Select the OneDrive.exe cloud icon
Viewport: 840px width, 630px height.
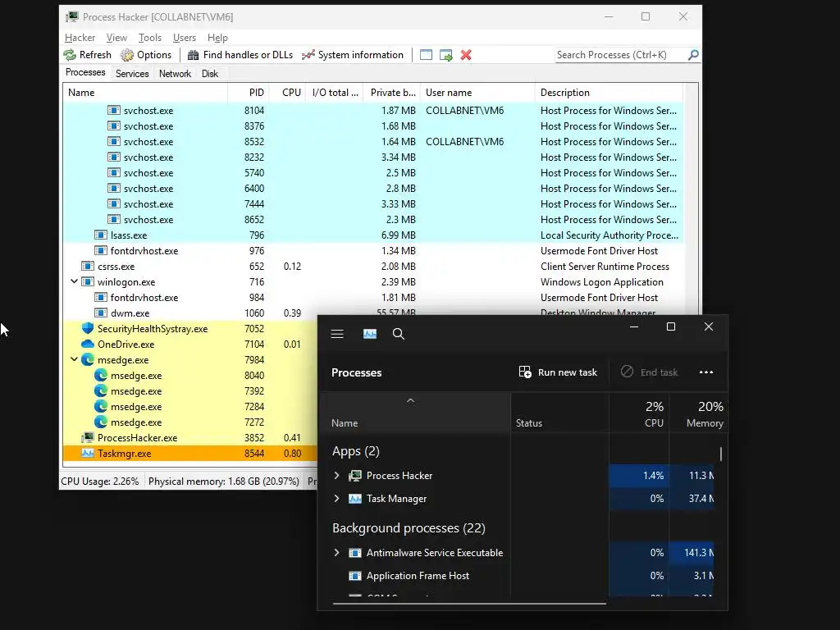87,344
